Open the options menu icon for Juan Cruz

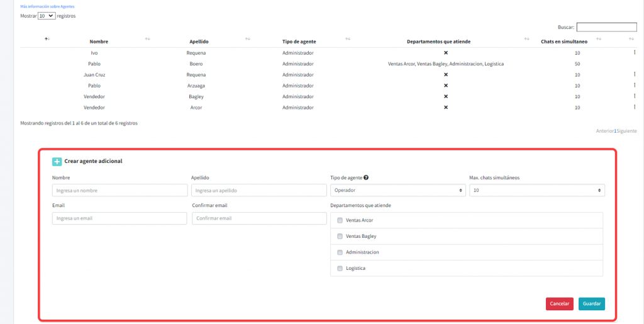tap(635, 74)
